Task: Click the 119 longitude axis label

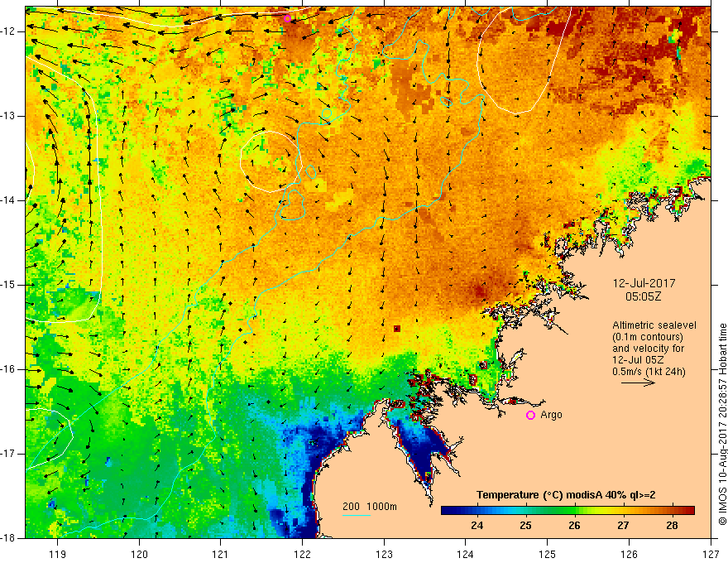Action: coord(58,554)
